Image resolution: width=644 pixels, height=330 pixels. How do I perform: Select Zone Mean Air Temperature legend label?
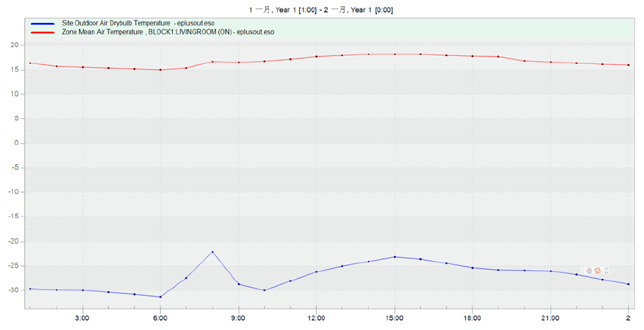click(168, 32)
